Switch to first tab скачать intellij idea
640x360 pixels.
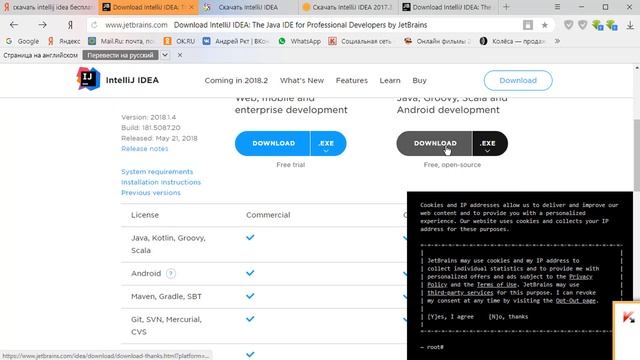coord(48,7)
